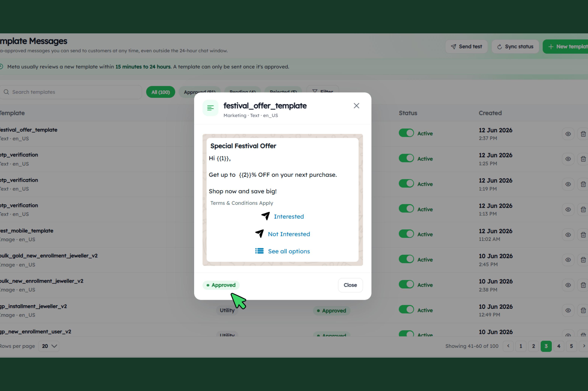The image size is (588, 391).
Task: Toggle Active switch for 1:19 PM otp_verification
Action: (x=406, y=184)
